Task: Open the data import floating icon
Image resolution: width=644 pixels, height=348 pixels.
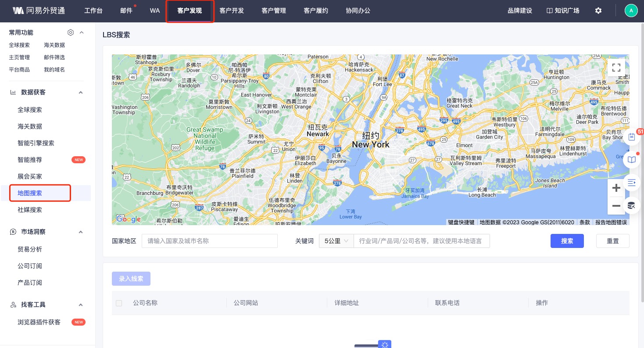Action: (x=631, y=205)
